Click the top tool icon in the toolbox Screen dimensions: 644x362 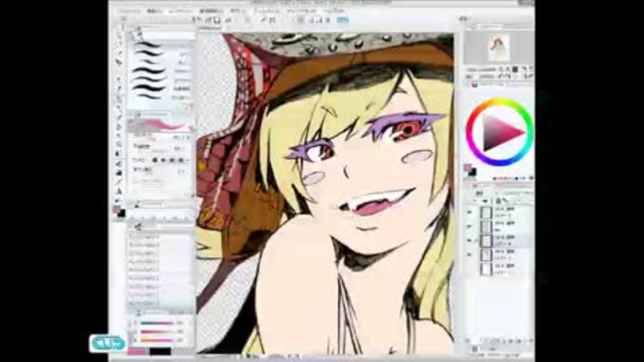coord(119,35)
